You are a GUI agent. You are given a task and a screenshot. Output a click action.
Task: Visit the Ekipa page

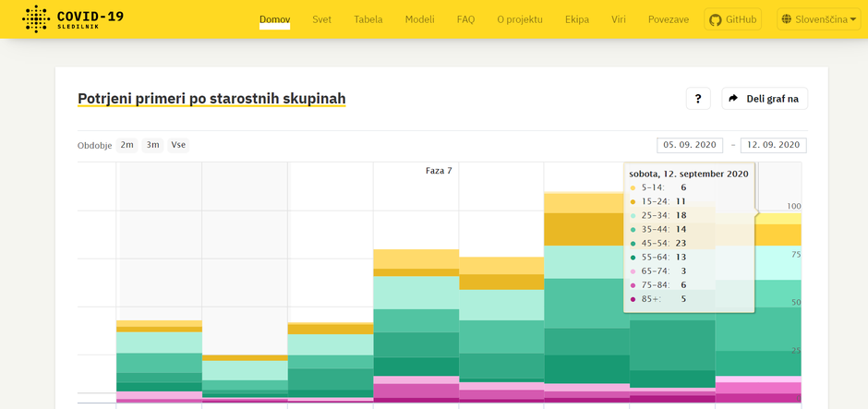coord(576,19)
